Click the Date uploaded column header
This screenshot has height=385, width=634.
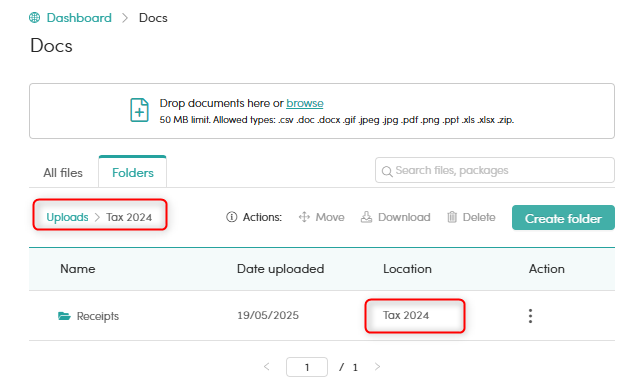pyautogui.click(x=280, y=269)
